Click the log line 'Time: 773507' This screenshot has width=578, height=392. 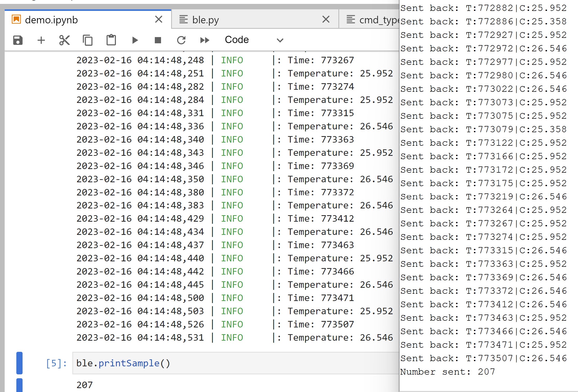click(x=321, y=324)
